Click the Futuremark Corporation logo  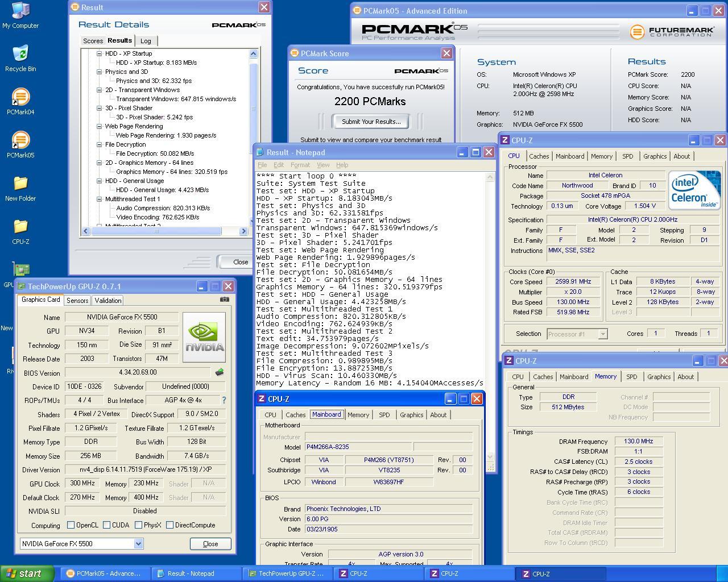(671, 31)
